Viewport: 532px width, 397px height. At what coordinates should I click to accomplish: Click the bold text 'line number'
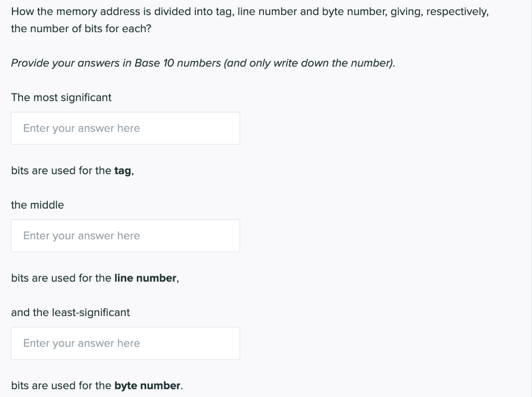click(x=145, y=278)
